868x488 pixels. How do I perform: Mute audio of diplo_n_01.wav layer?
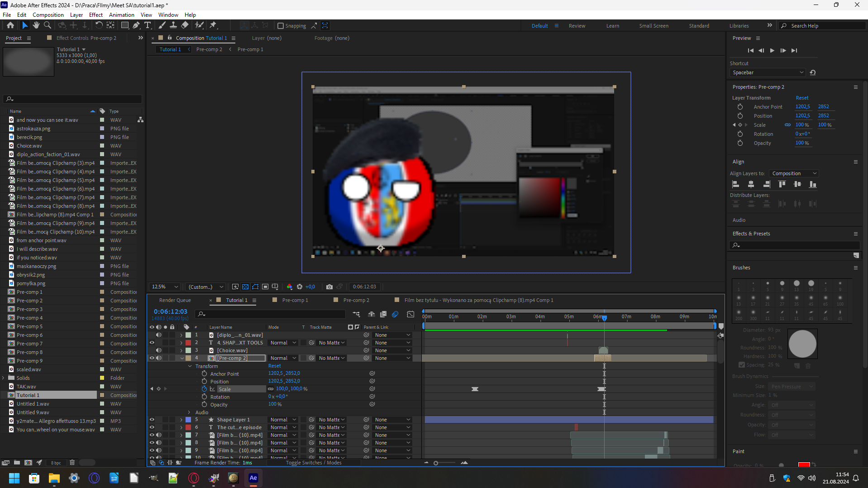pyautogui.click(x=159, y=335)
